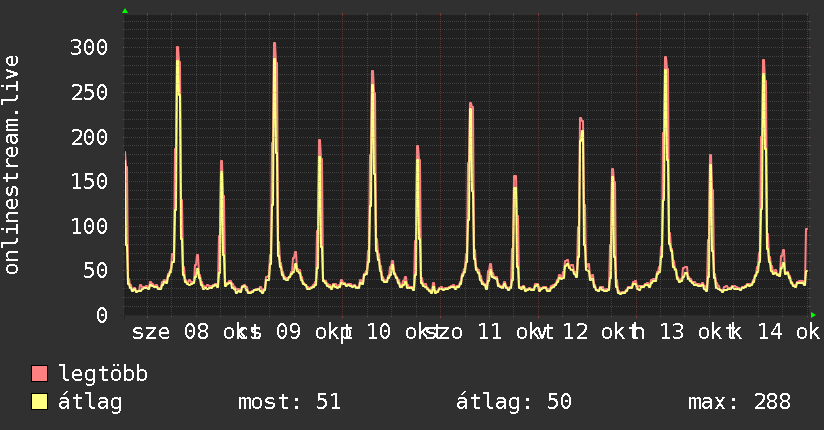Select the 'max: 288' statistic
The width and height of the screenshot is (824, 430).
739,402
